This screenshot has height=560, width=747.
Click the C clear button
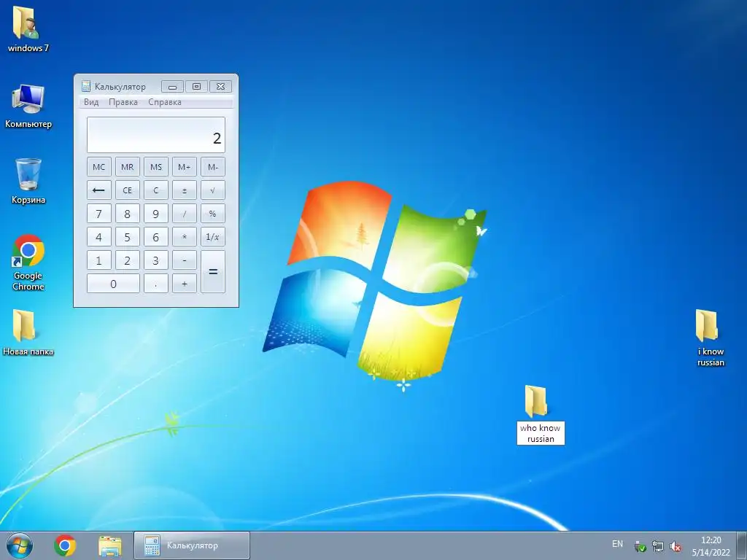pos(156,190)
